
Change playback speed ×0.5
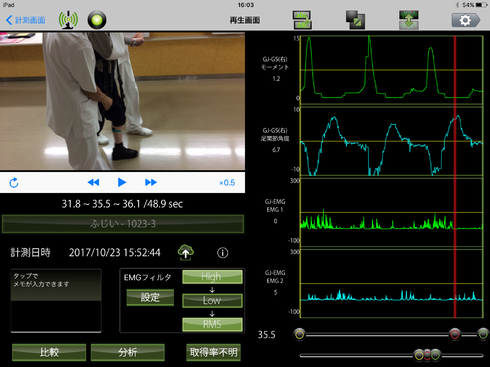pos(227,183)
